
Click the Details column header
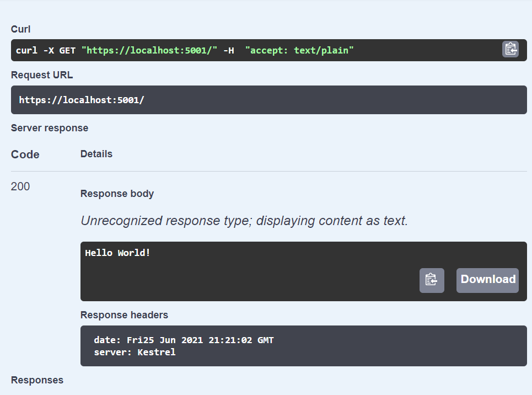96,154
